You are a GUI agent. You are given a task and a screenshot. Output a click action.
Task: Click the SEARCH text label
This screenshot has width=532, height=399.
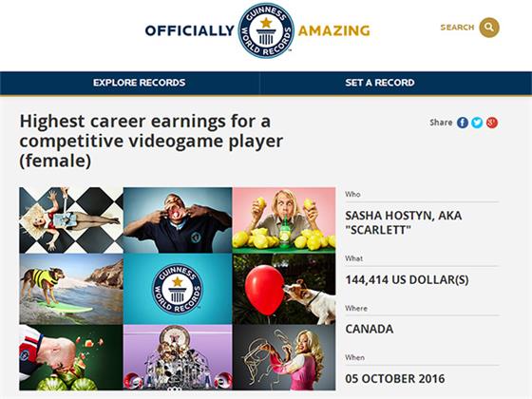click(457, 28)
